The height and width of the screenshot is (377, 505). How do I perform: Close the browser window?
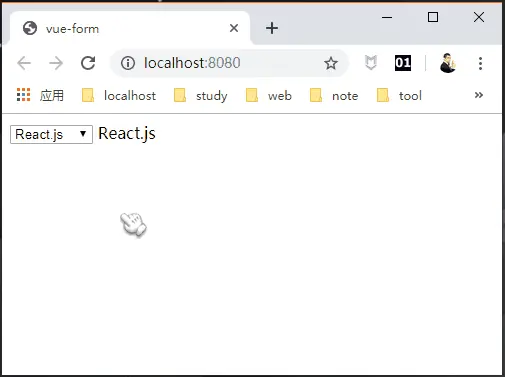pos(479,17)
